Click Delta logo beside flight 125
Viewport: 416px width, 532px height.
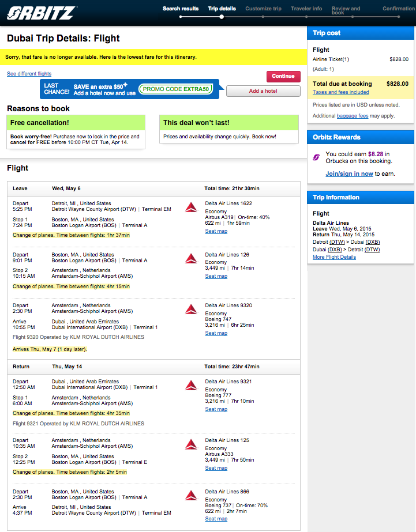pyautogui.click(x=191, y=444)
